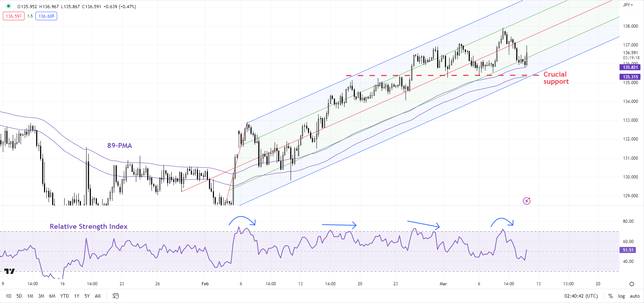Click the Feb date axis label
Viewport: 644px width, 303px height.
point(205,284)
